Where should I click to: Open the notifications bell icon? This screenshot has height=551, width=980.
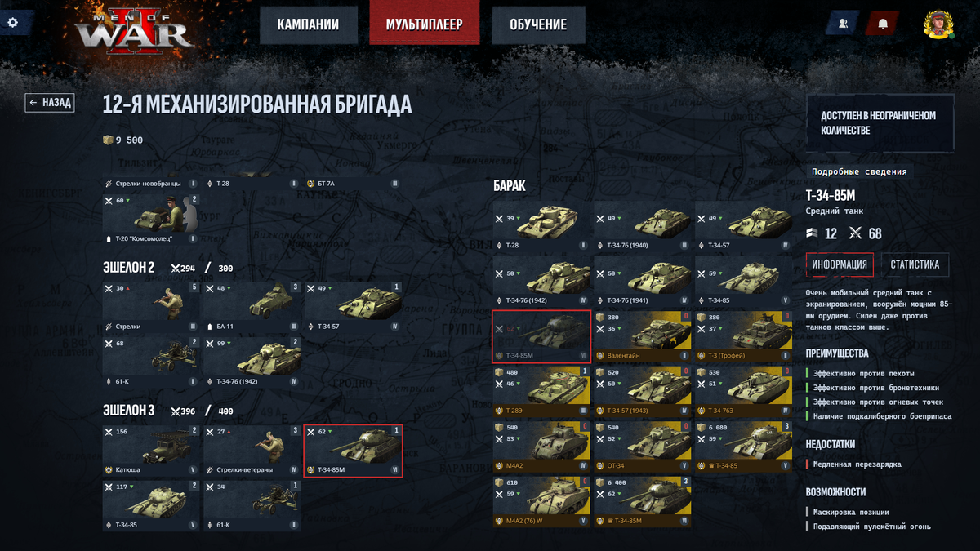pyautogui.click(x=882, y=23)
